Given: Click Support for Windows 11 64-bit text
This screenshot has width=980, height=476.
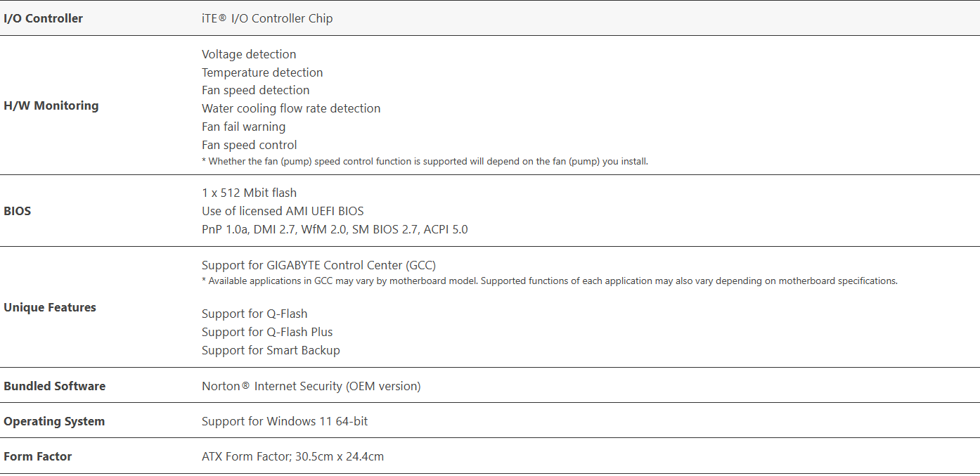Looking at the screenshot, I should point(285,421).
